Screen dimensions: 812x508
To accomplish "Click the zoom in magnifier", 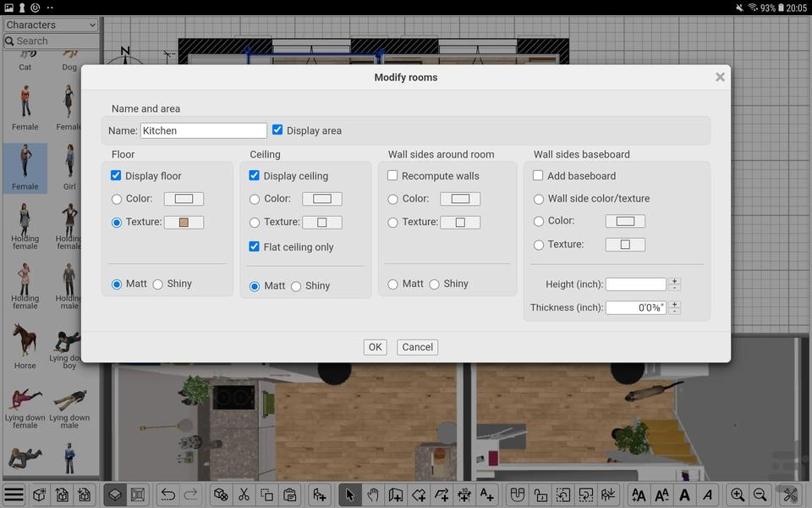I will (738, 494).
